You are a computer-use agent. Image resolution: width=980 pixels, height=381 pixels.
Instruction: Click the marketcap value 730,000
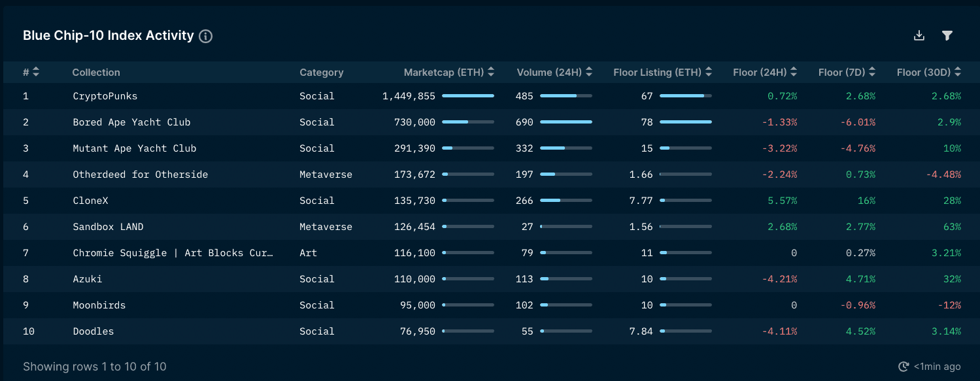pos(414,122)
